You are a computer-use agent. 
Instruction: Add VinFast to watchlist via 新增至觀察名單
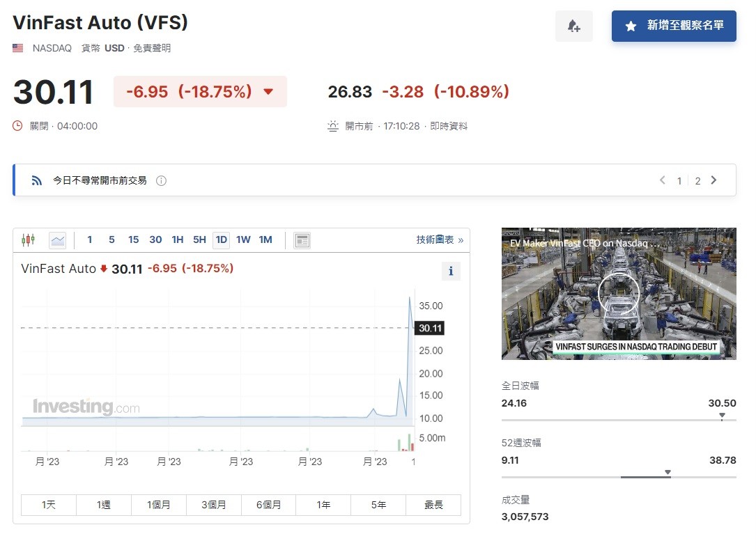click(674, 26)
